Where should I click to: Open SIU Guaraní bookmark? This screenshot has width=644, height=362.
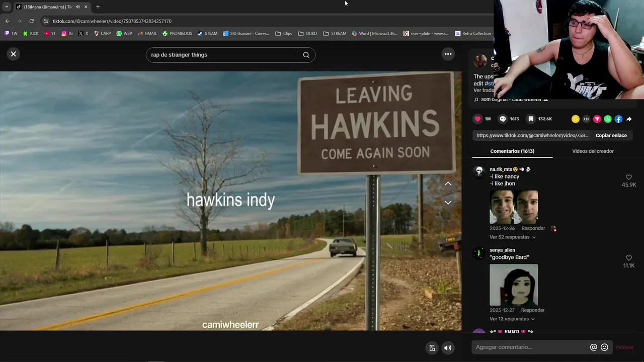tap(246, 34)
